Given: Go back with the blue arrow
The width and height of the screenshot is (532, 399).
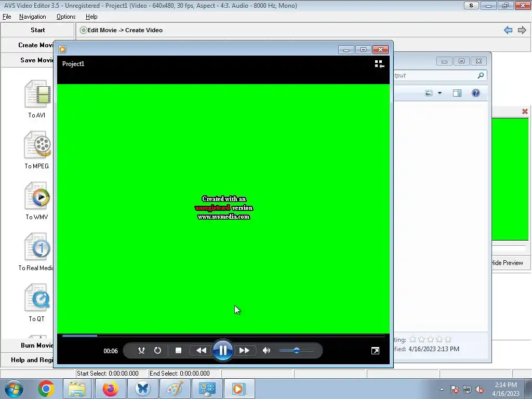Looking at the screenshot, I should click(x=508, y=30).
